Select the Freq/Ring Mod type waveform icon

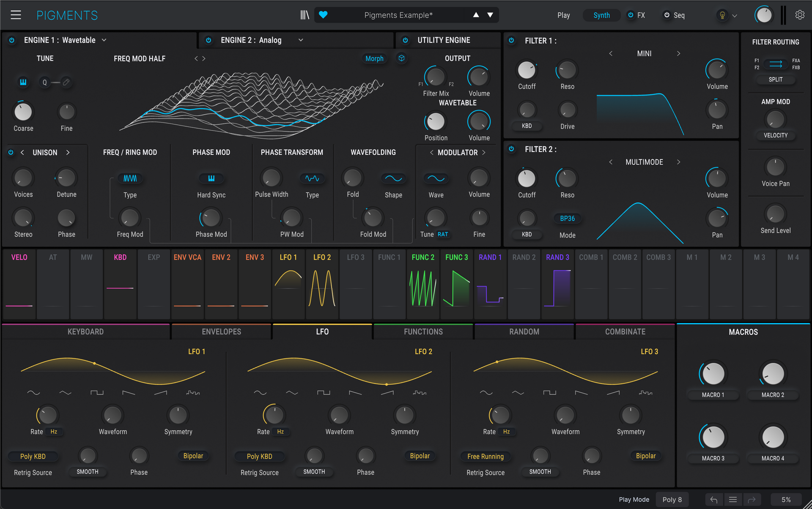tap(130, 178)
